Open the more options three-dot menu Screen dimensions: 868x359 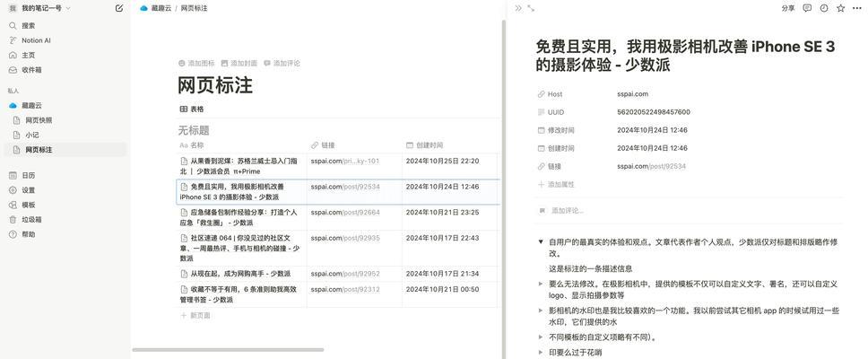[857, 8]
